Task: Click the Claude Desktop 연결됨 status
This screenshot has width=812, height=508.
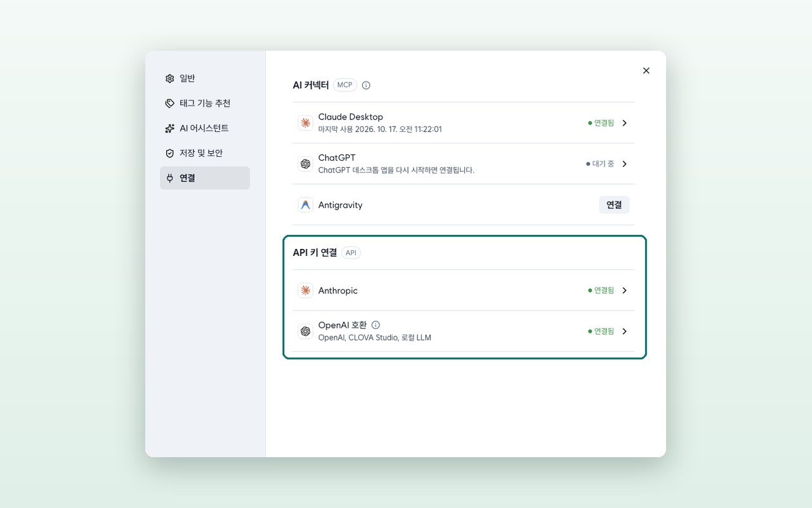Action: 601,123
